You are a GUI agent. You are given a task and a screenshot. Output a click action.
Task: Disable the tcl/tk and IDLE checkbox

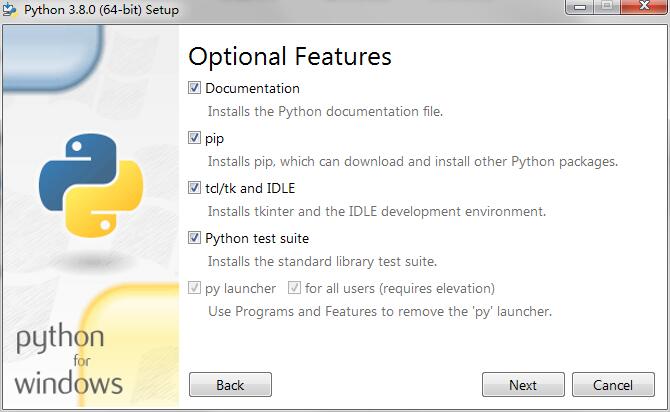(195, 188)
